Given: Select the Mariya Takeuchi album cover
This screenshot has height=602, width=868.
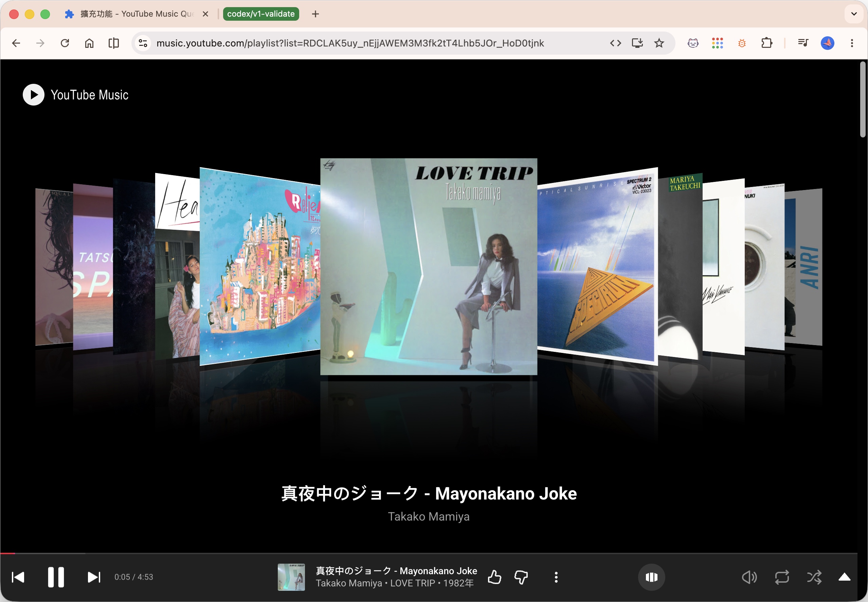Looking at the screenshot, I should (680, 266).
